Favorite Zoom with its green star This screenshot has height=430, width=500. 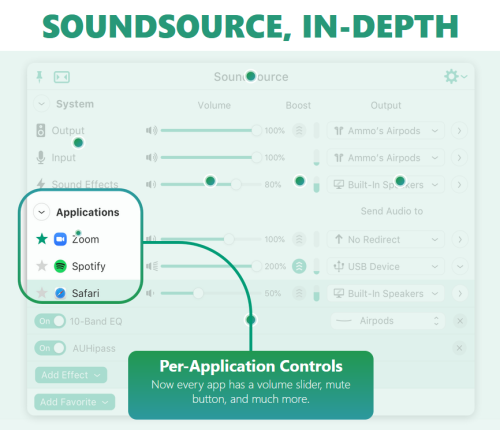coord(42,239)
